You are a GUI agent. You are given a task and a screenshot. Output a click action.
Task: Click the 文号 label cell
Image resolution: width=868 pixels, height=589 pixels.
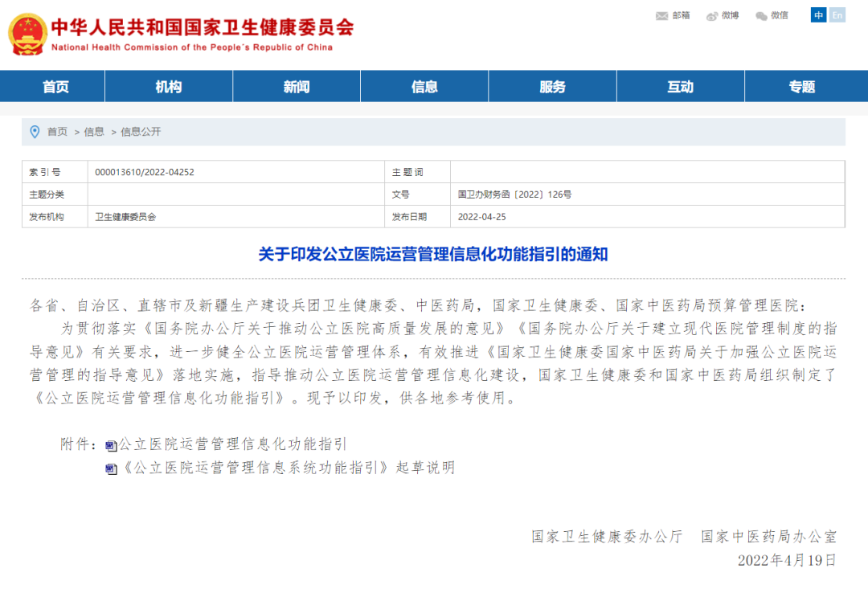(417, 194)
